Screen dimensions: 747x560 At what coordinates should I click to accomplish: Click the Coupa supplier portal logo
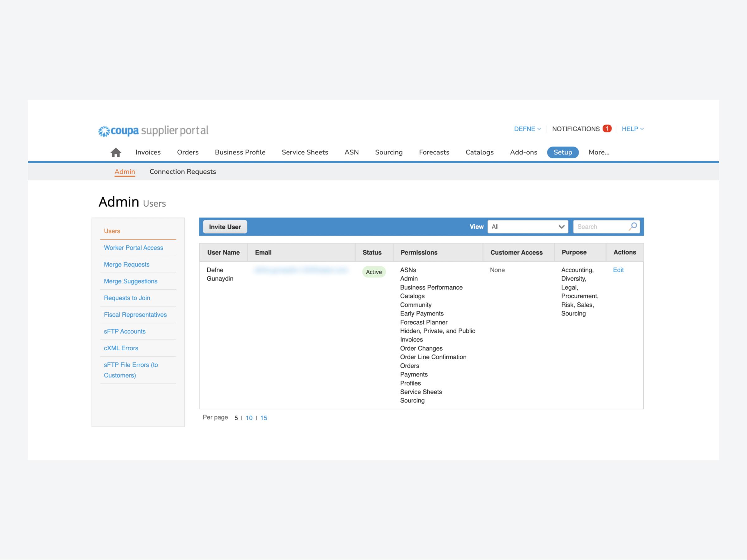[x=153, y=131]
